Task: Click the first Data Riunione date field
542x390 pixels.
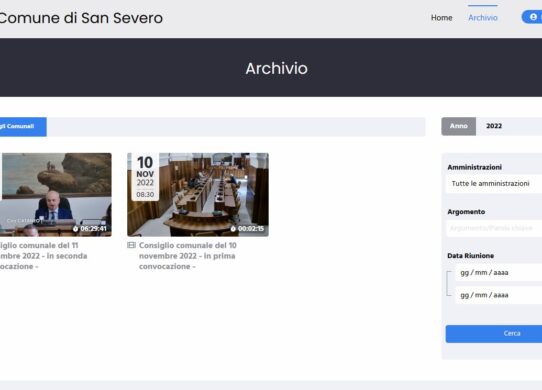Action: click(499, 273)
